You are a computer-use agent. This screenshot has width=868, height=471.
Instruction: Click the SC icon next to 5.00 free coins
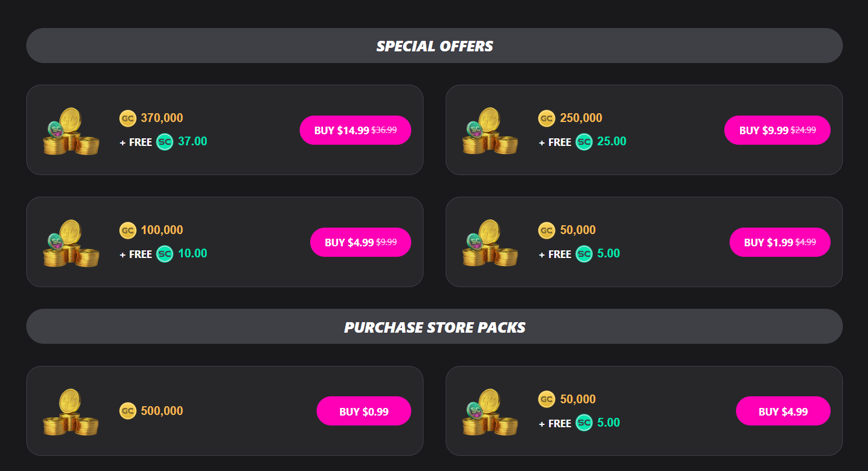[583, 253]
